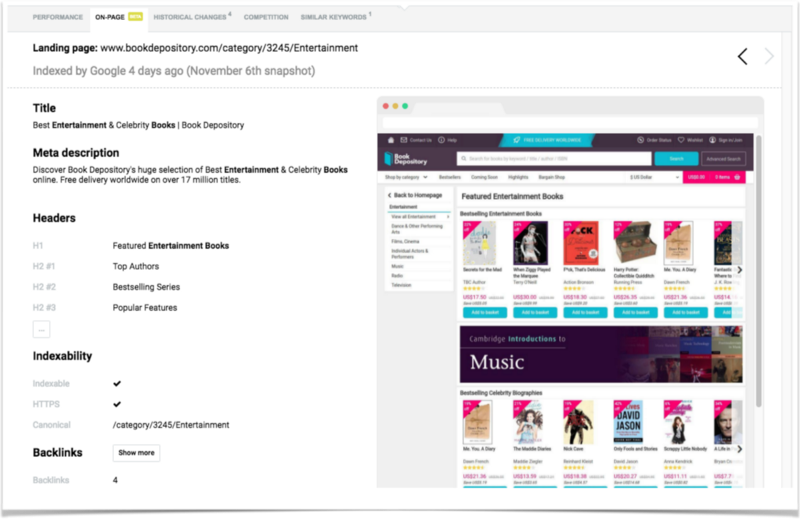Click the Help info icon in preview
This screenshot has width=800, height=519.
(x=441, y=140)
